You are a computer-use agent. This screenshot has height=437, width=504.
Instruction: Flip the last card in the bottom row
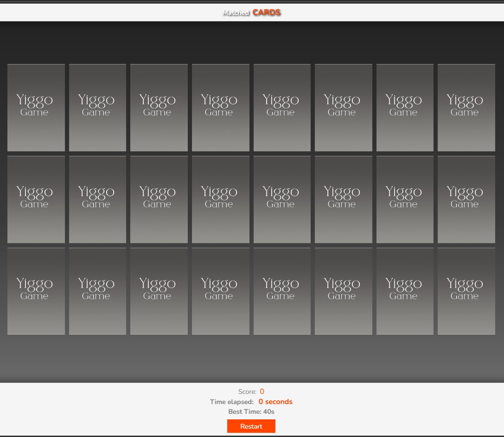coord(466,291)
